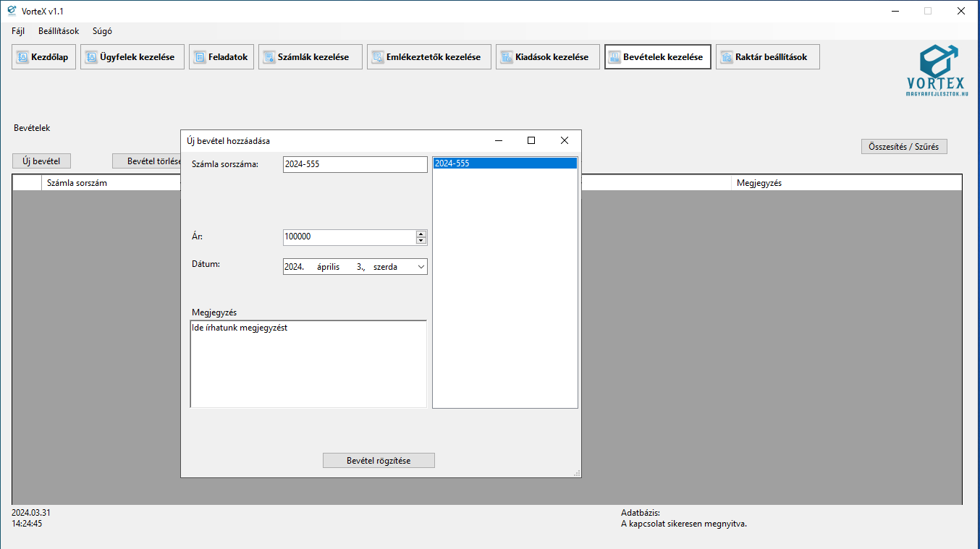
Task: Open the Kezdőlap home page button
Action: (x=43, y=57)
